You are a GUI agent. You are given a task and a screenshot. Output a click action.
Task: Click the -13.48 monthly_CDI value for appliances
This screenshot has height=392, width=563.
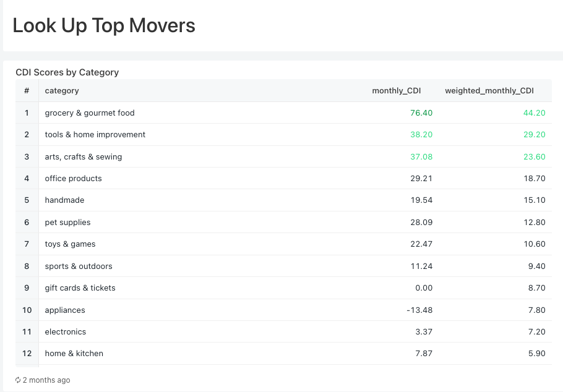(419, 310)
